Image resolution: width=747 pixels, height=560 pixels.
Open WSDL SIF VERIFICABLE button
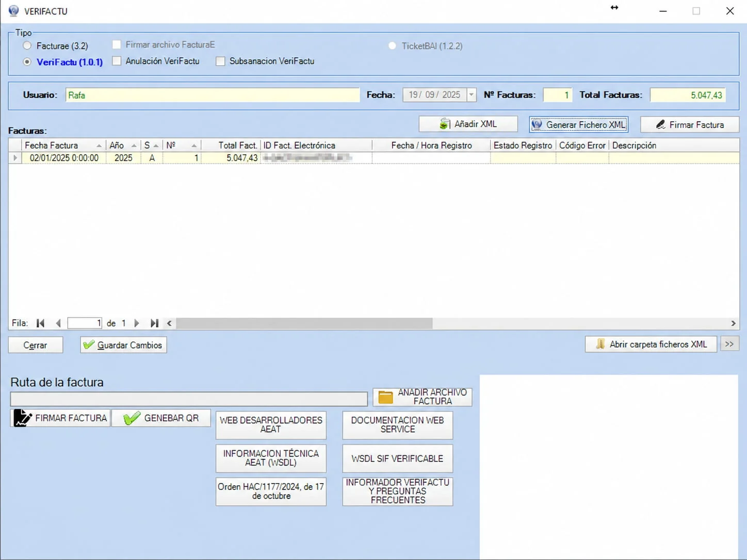click(x=398, y=458)
